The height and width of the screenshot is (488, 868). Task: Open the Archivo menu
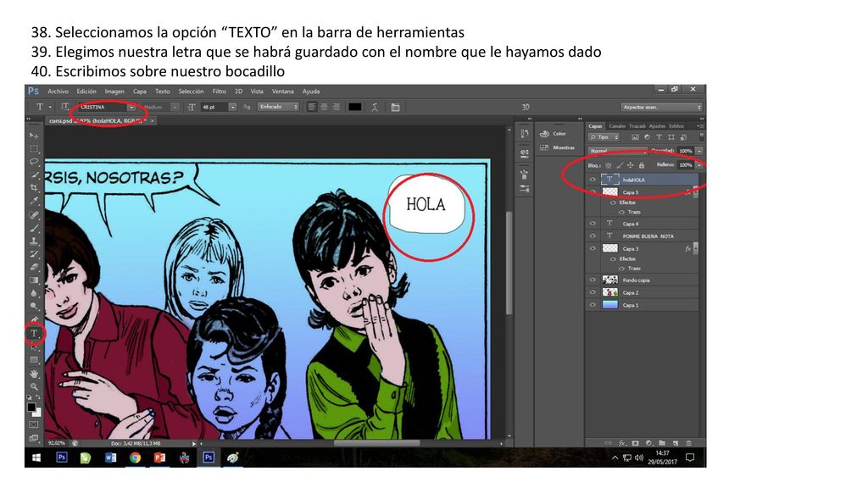[x=58, y=91]
